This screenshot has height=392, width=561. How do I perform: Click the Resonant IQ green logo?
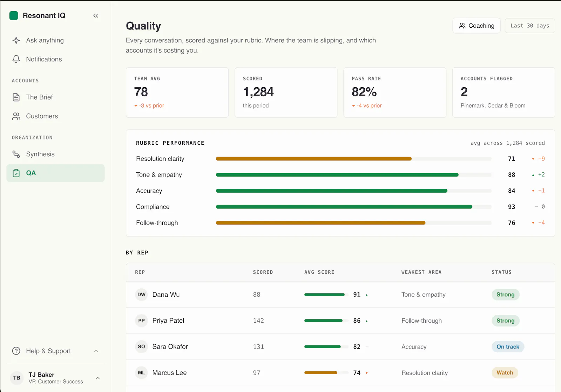(14, 15)
